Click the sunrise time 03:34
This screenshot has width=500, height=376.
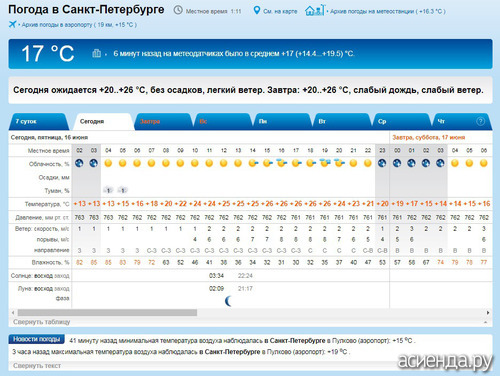point(216,276)
